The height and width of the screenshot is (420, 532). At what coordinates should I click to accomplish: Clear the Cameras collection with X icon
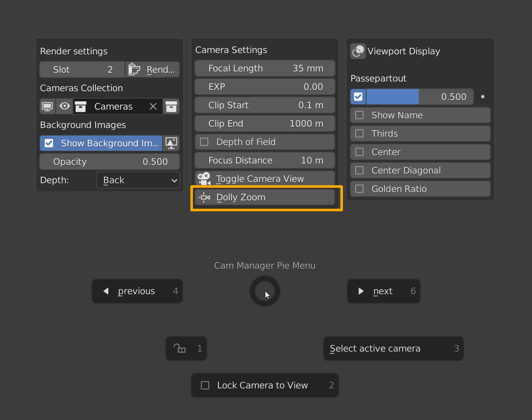pos(153,107)
